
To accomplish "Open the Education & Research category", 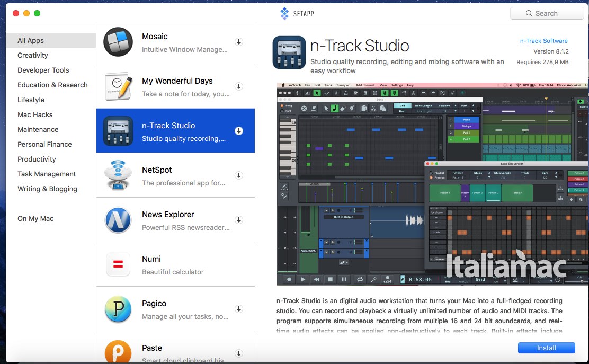I will (x=52, y=85).
